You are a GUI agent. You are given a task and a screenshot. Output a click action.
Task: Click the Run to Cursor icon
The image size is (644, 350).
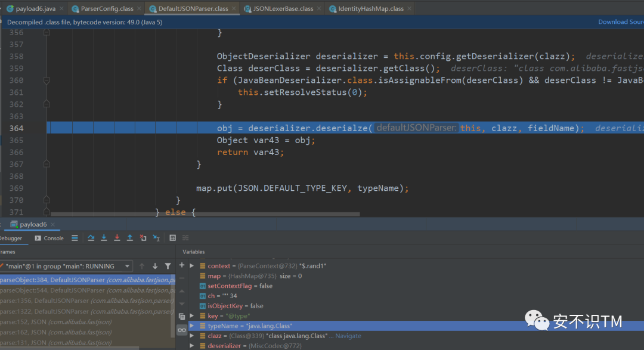(x=156, y=238)
